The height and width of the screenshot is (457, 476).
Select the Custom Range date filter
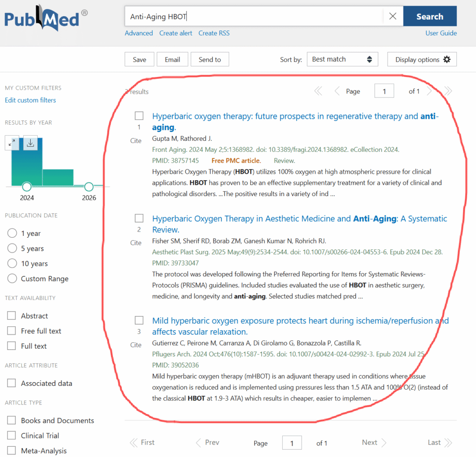12,278
